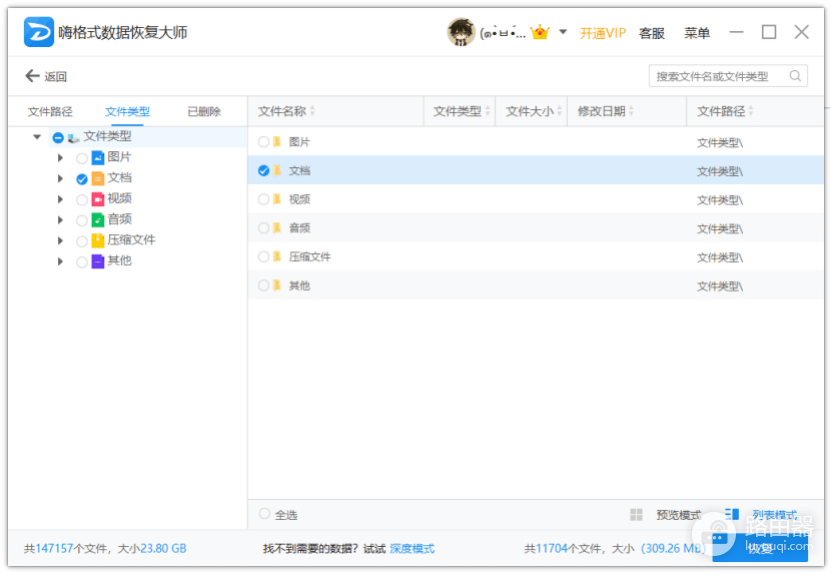Click the 返回 back arrow button

click(x=46, y=76)
